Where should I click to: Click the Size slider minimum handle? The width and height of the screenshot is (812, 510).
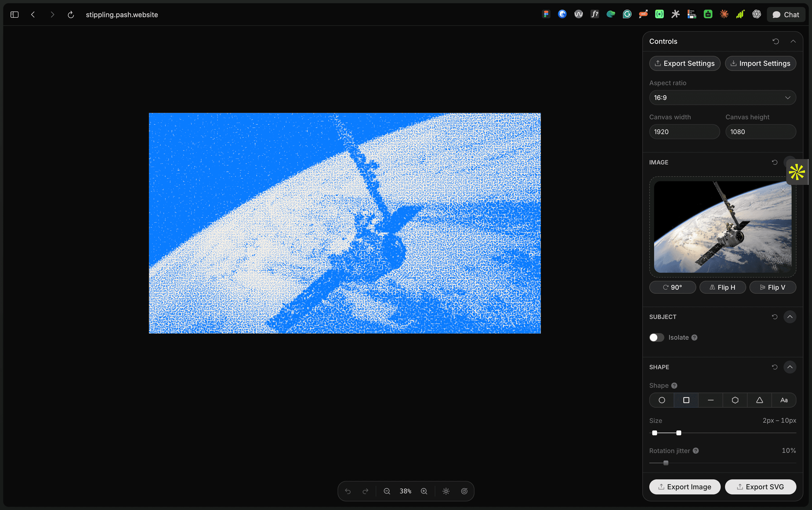655,433
